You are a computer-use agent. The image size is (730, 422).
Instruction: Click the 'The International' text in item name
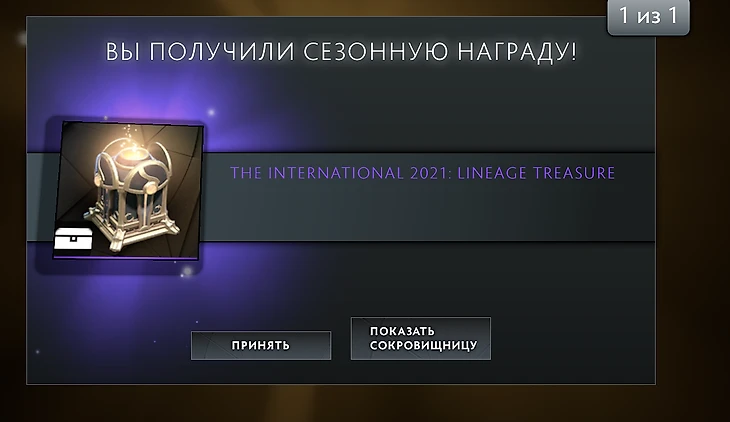point(317,173)
